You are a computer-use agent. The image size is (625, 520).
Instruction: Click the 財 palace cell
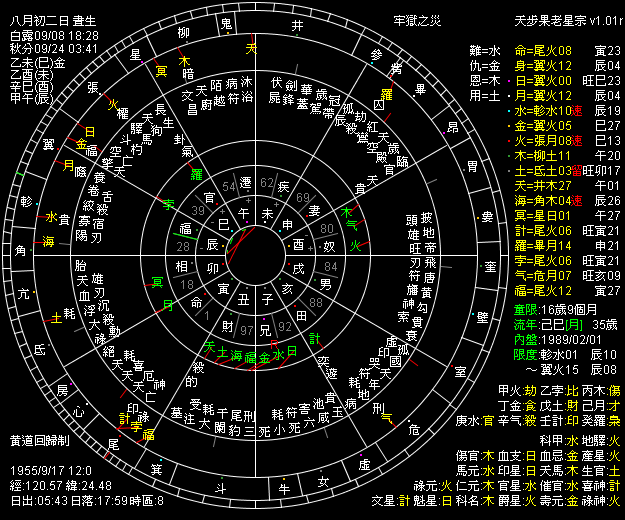click(228, 326)
